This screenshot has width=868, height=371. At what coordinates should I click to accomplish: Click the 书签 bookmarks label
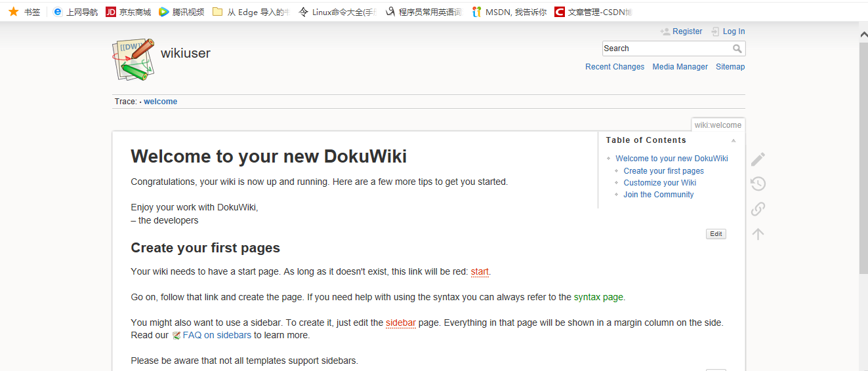[32, 12]
